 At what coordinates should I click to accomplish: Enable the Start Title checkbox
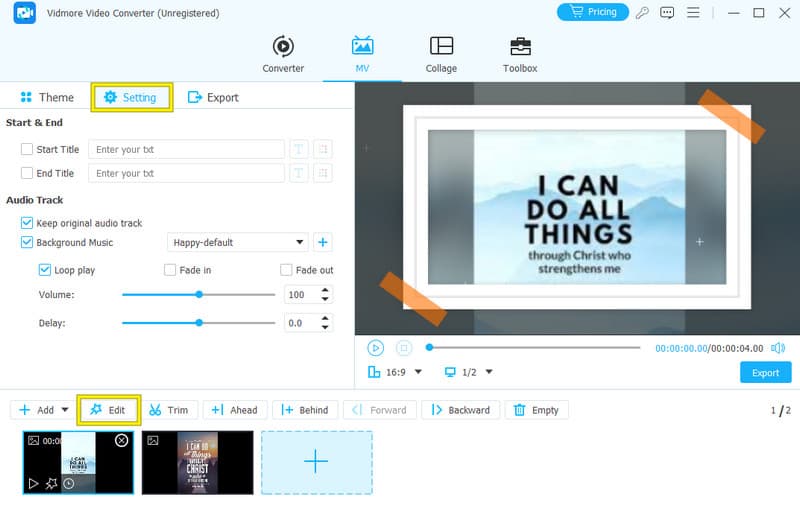27,150
